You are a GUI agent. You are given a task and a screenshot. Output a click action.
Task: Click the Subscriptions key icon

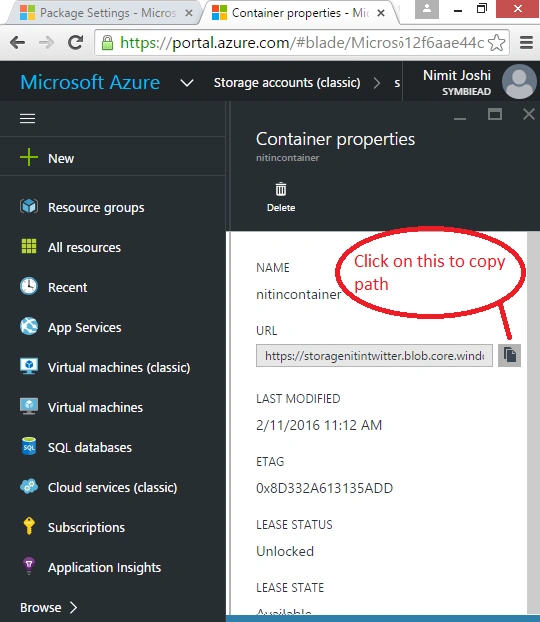[x=29, y=526]
